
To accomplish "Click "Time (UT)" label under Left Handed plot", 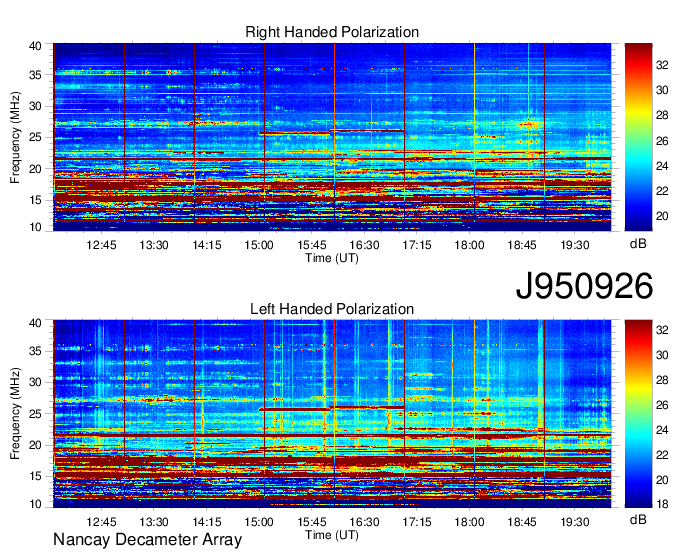I will 332,535.
